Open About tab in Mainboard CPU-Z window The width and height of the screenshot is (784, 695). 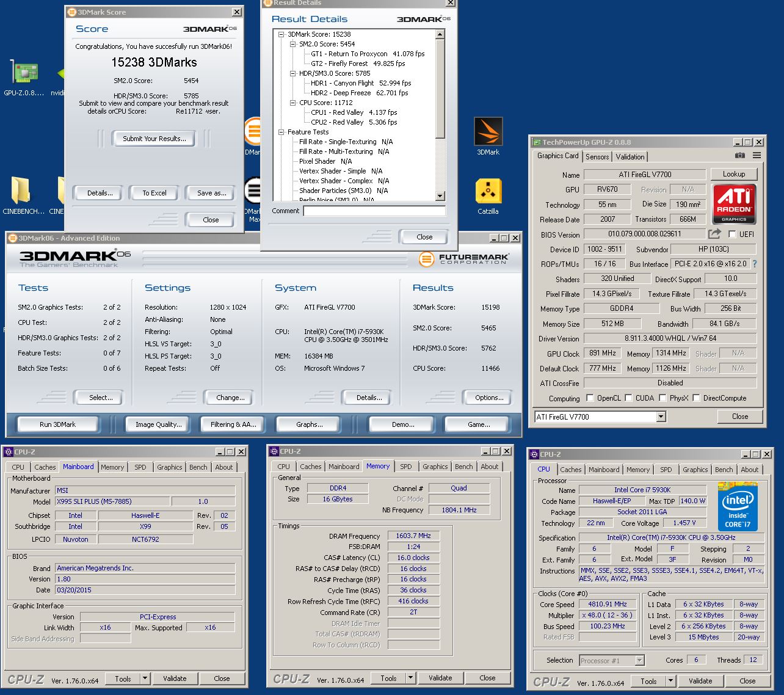[223, 467]
